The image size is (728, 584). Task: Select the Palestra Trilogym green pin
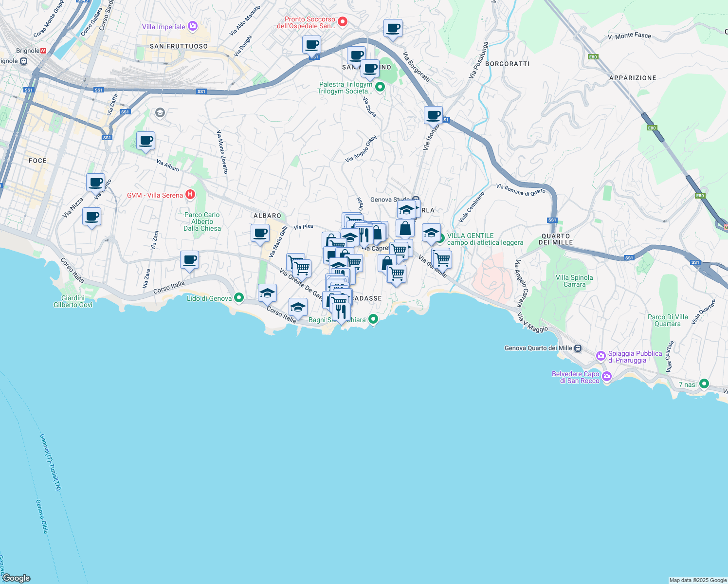(x=380, y=87)
